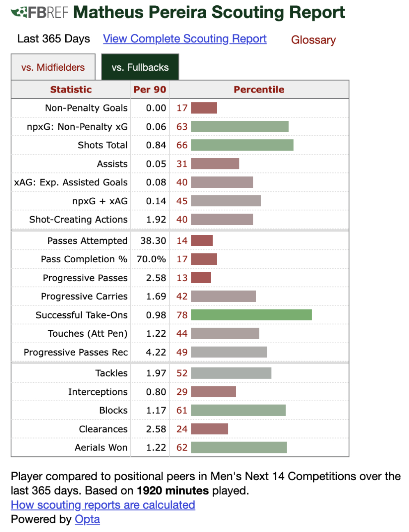Click the Statistic column header

click(71, 90)
